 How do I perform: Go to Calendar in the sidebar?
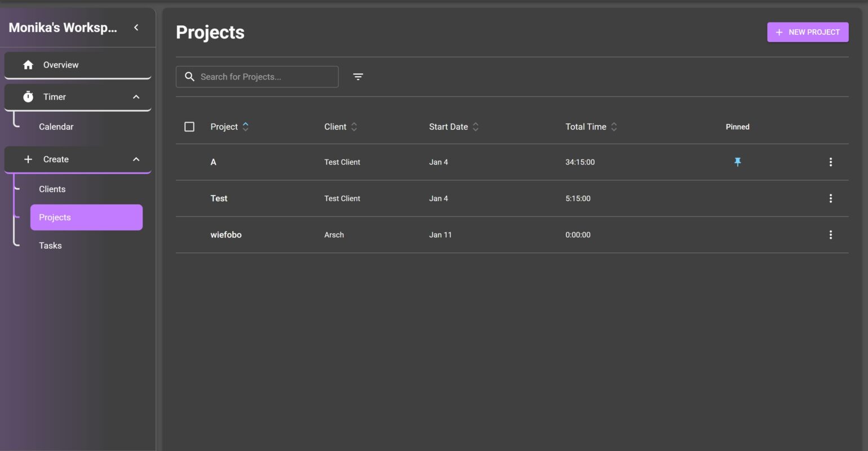coord(56,127)
